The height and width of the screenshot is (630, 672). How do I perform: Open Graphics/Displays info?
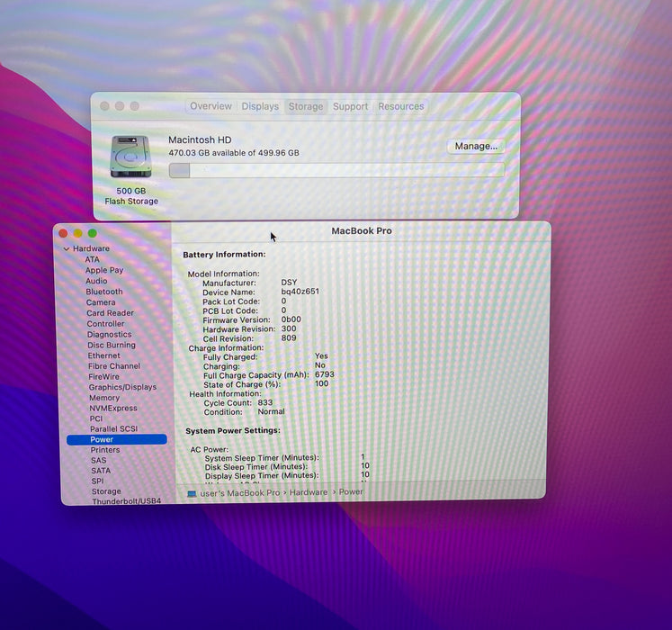pyautogui.click(x=122, y=387)
